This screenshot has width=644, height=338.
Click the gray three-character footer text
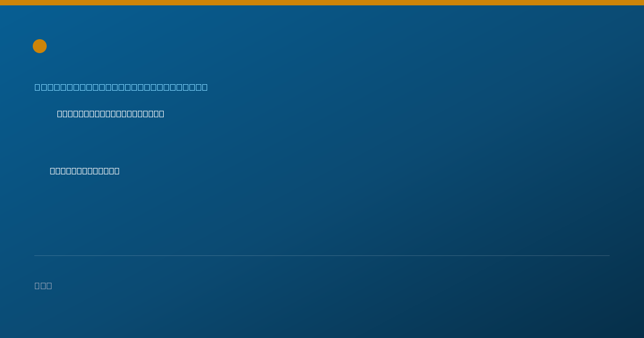pyautogui.click(x=43, y=285)
